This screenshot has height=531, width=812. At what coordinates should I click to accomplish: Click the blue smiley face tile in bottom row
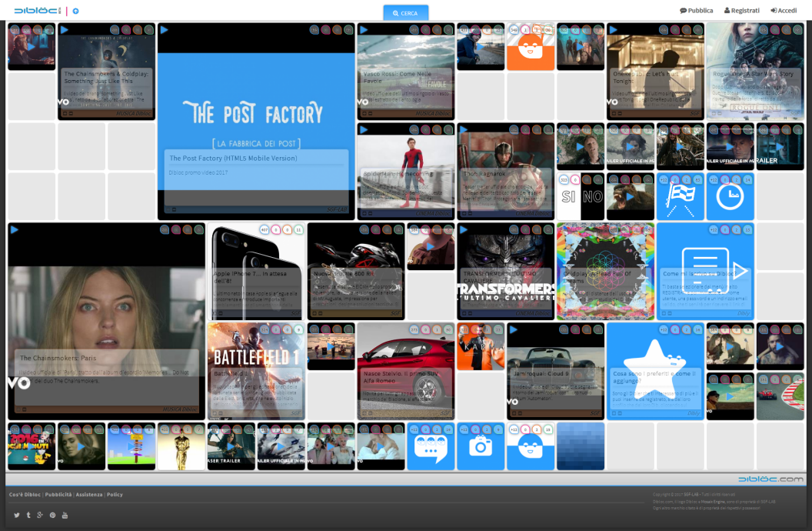(x=531, y=446)
